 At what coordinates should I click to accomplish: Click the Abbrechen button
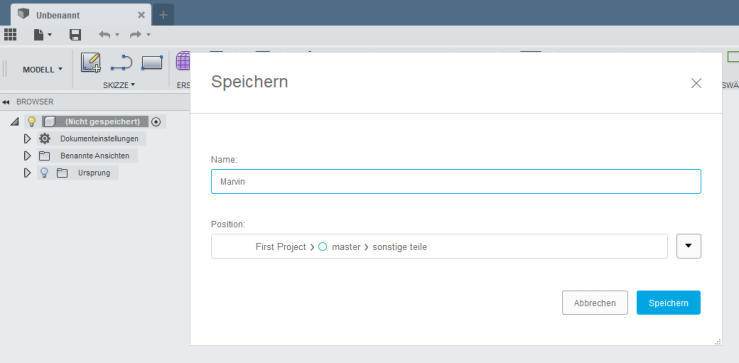(595, 303)
